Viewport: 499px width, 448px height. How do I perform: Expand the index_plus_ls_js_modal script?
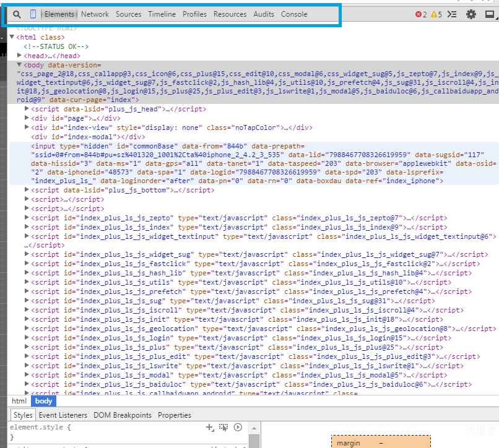point(27,374)
